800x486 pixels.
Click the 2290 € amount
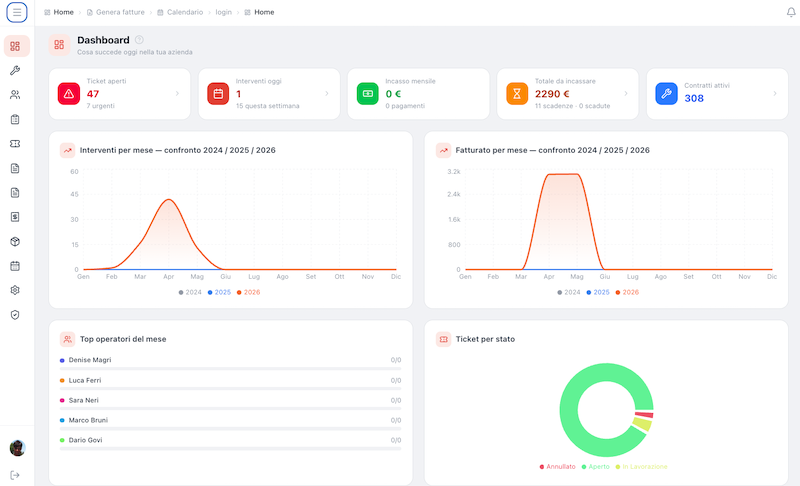pyautogui.click(x=552, y=94)
